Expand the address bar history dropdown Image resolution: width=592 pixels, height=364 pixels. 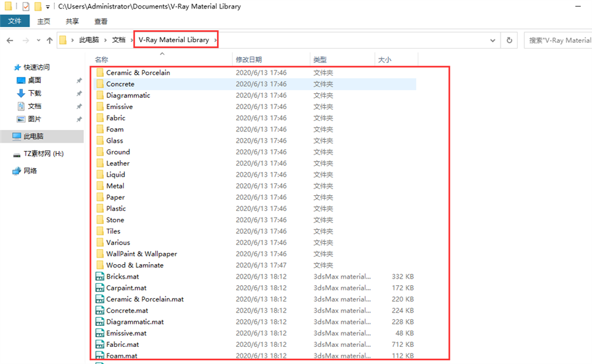tap(492, 40)
